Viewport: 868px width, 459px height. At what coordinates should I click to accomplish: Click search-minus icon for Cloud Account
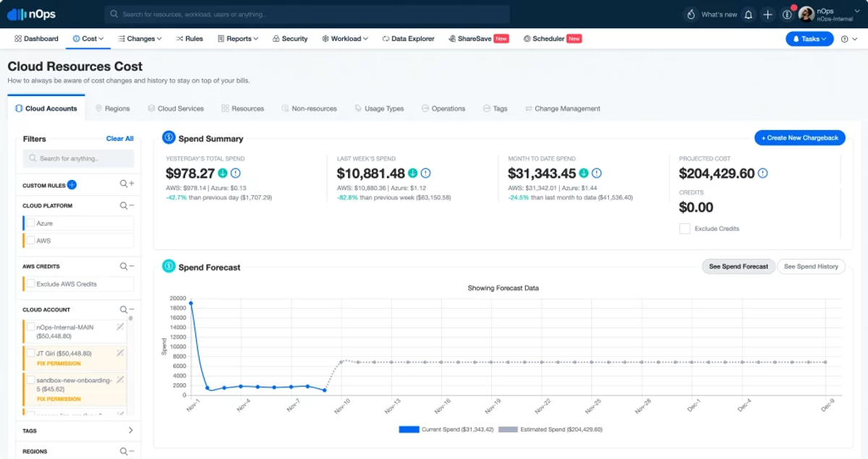pyautogui.click(x=127, y=309)
